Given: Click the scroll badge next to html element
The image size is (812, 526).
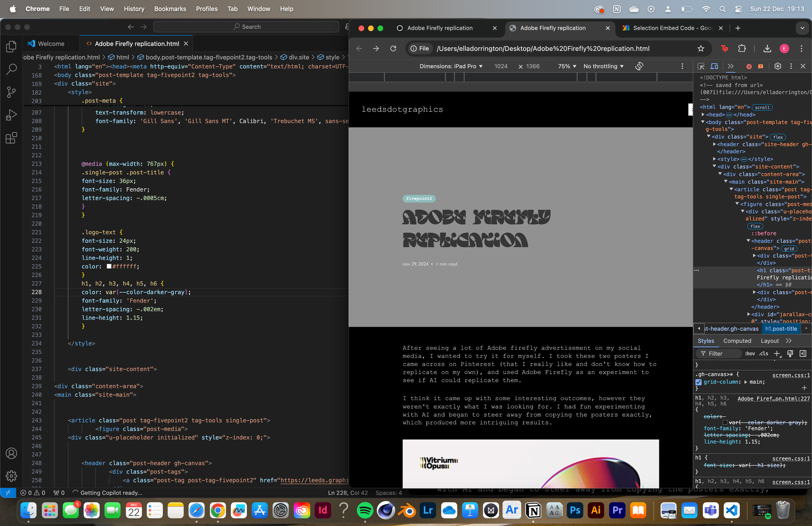Looking at the screenshot, I should click(762, 107).
